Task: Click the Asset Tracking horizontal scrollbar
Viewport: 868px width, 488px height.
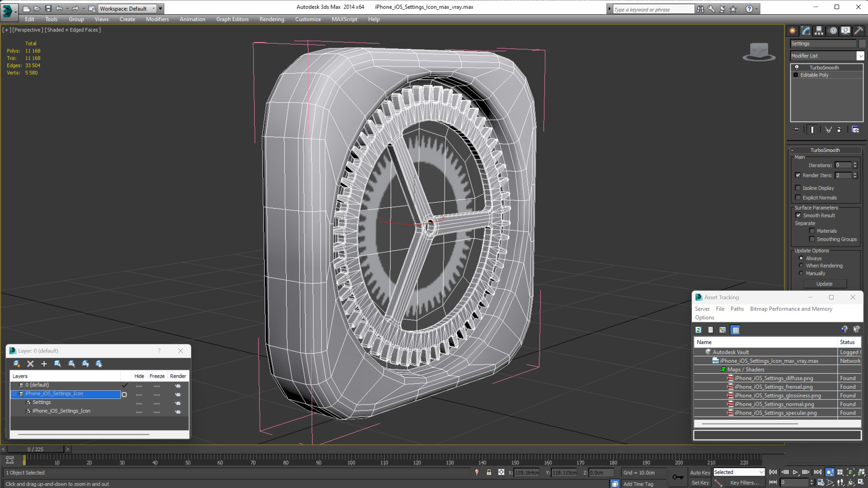Action: [x=750, y=423]
